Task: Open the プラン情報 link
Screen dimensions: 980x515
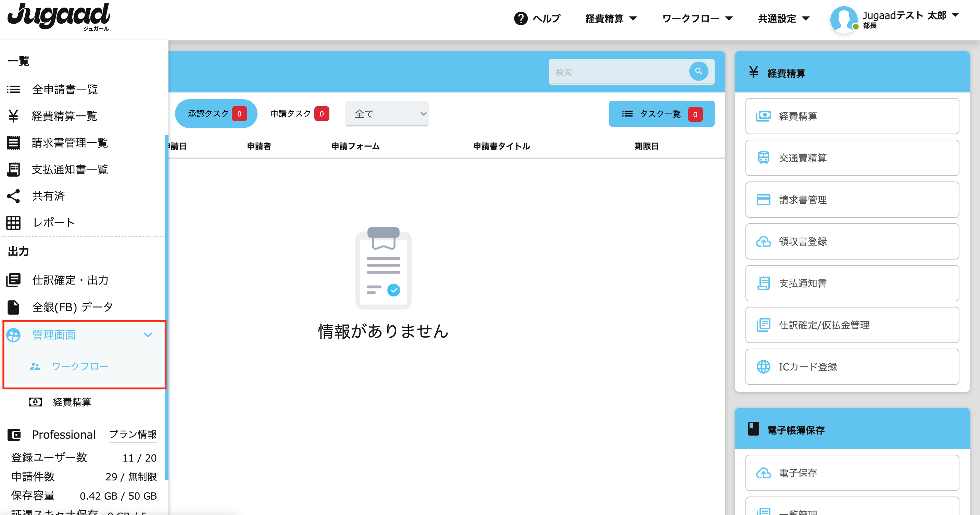Action: point(133,435)
